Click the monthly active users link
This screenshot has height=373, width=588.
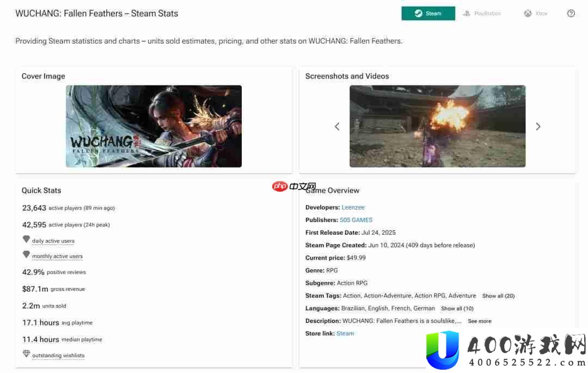pyautogui.click(x=57, y=256)
